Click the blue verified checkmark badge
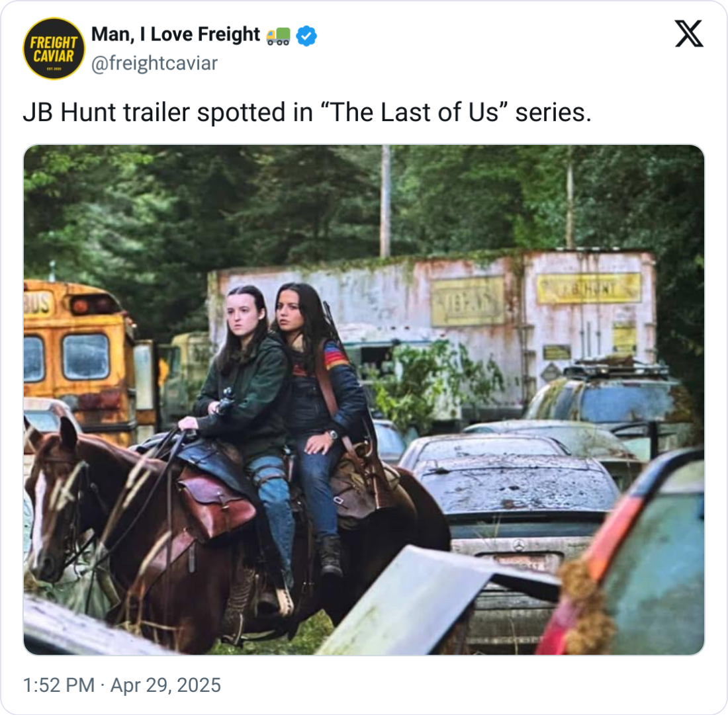728x715 pixels. (306, 36)
